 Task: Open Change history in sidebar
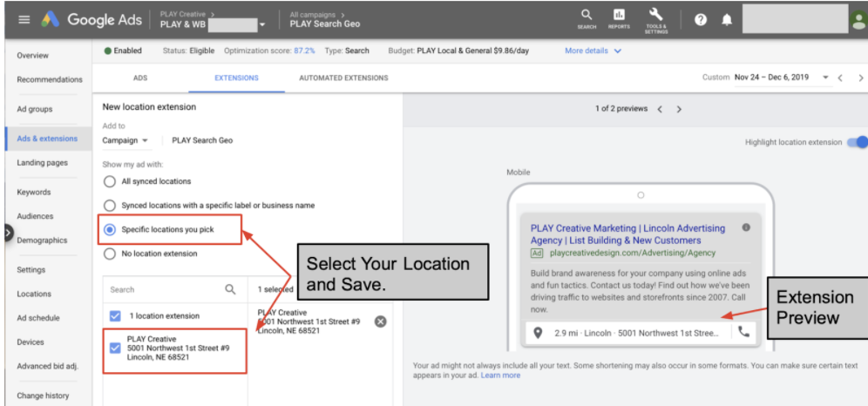[43, 396]
